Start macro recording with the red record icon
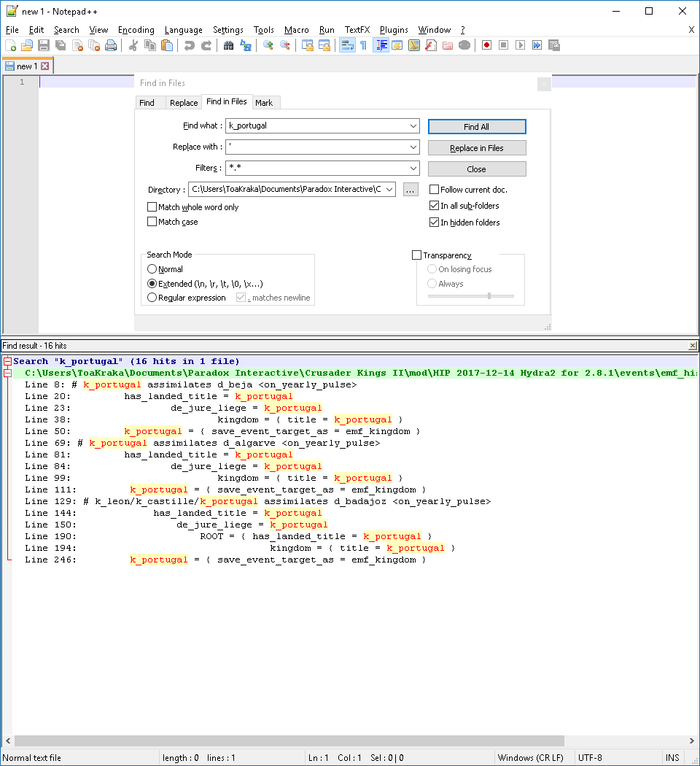700x766 pixels. pos(487,45)
